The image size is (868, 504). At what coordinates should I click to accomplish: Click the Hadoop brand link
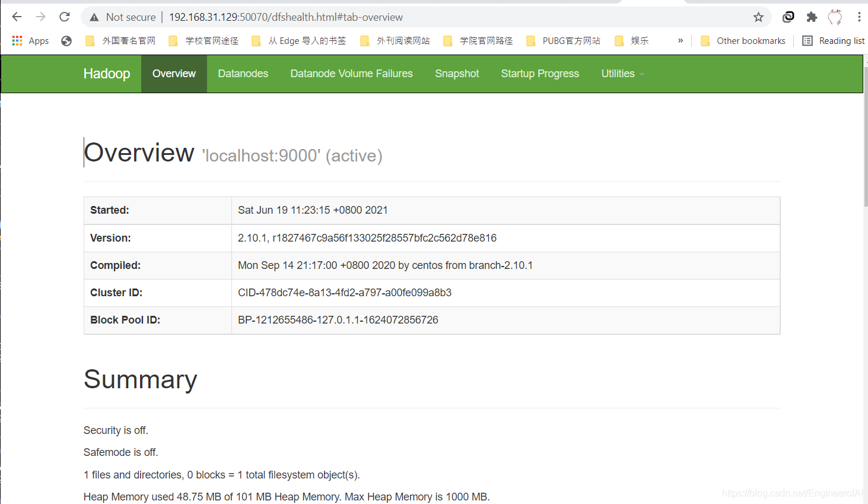pos(107,74)
